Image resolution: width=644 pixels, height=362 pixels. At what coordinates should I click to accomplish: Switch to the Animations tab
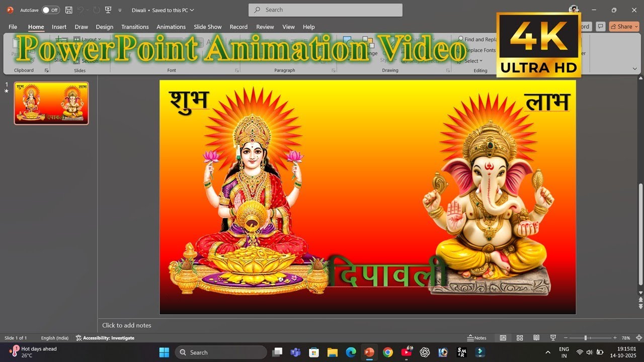[171, 27]
